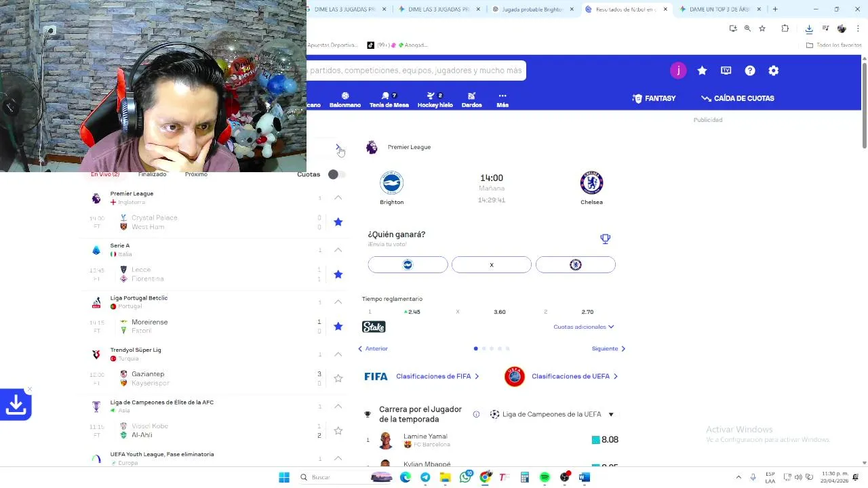Collapse the Liga Portugal Betclic group

[338, 302]
